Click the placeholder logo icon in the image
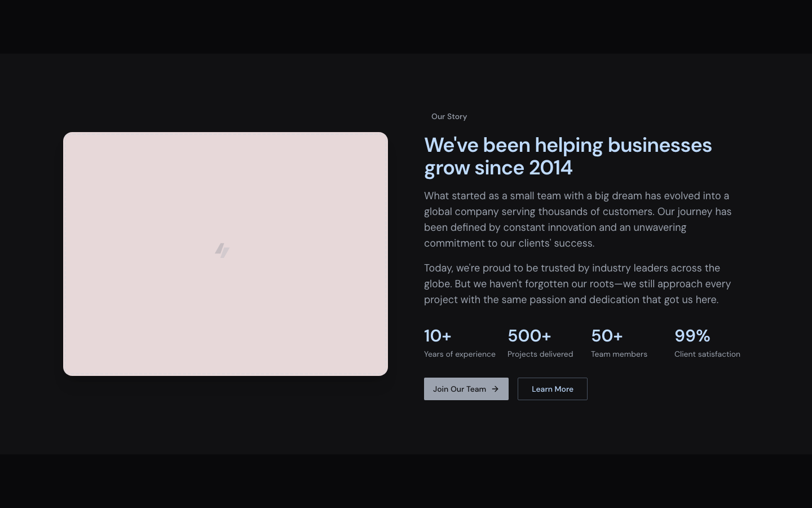 pos(222,250)
